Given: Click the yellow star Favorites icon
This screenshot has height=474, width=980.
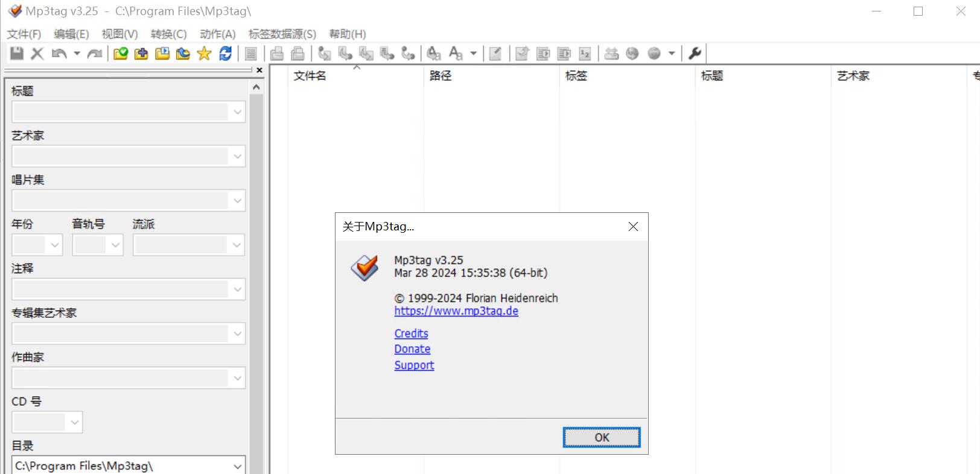Looking at the screenshot, I should pyautogui.click(x=205, y=54).
